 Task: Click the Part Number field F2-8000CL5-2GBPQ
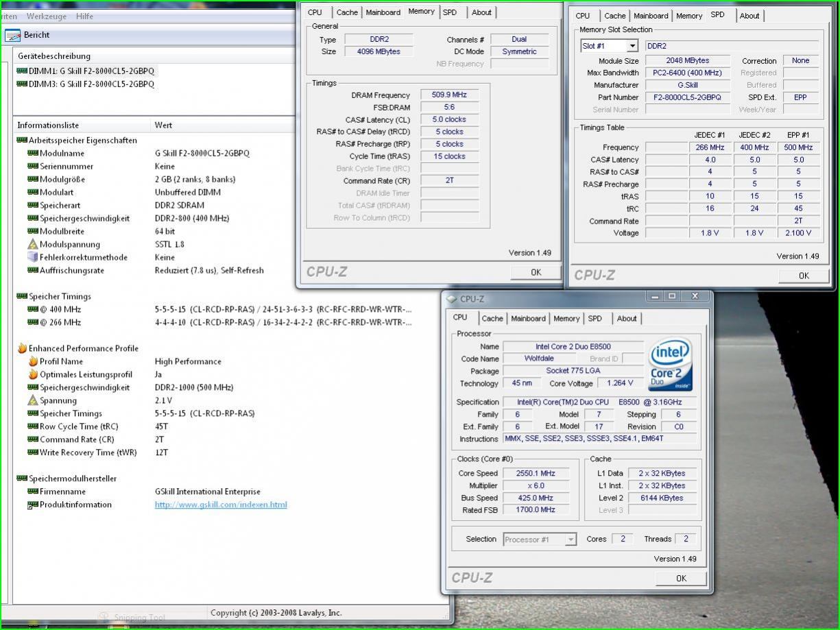688,97
